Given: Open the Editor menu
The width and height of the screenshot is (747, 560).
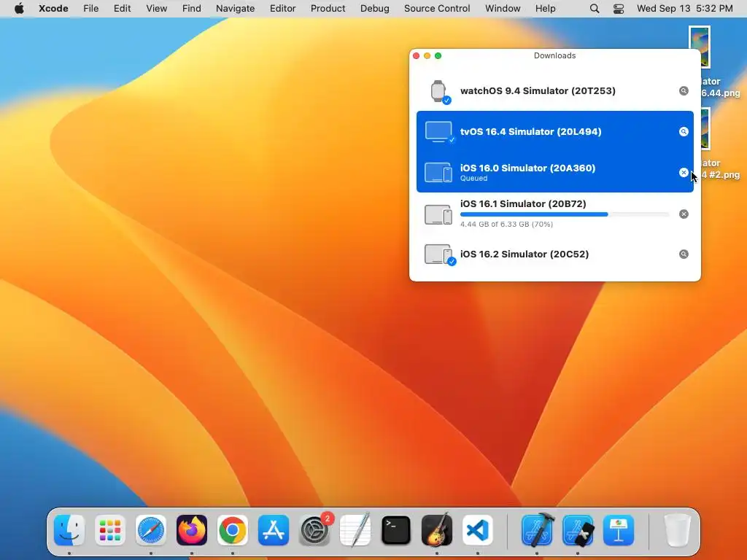Looking at the screenshot, I should [x=282, y=9].
